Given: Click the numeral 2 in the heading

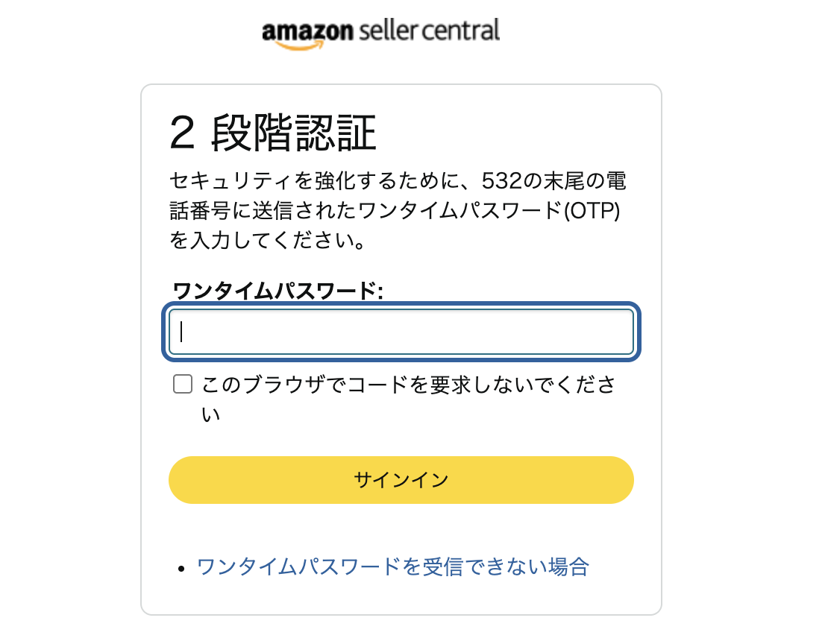Looking at the screenshot, I should [183, 133].
